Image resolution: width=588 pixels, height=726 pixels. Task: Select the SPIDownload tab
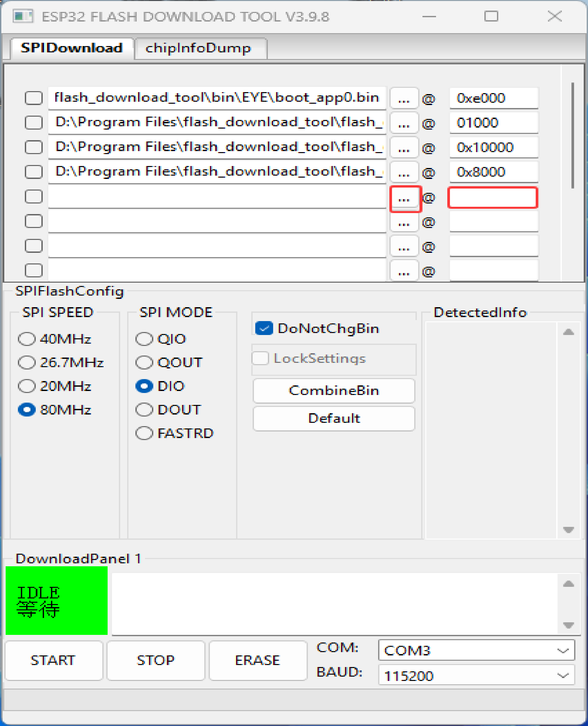coord(72,48)
